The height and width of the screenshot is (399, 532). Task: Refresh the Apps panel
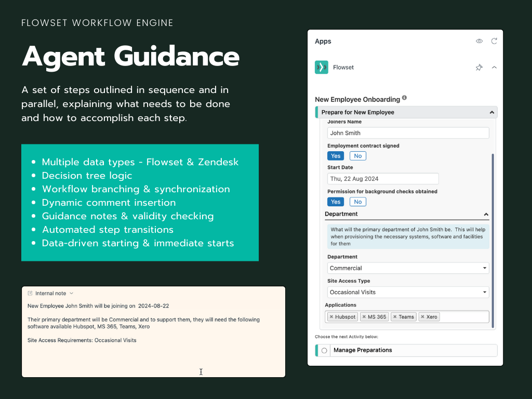point(494,41)
